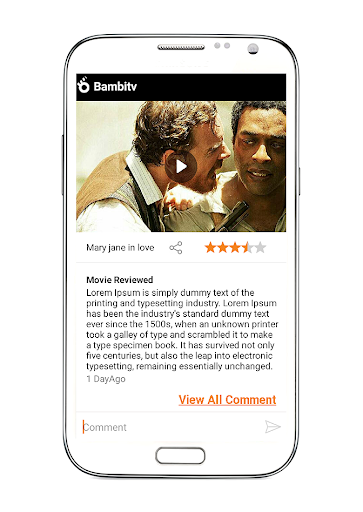Click the Bambitv app title
Image resolution: width=363 pixels, height=512 pixels.
pyautogui.click(x=115, y=86)
